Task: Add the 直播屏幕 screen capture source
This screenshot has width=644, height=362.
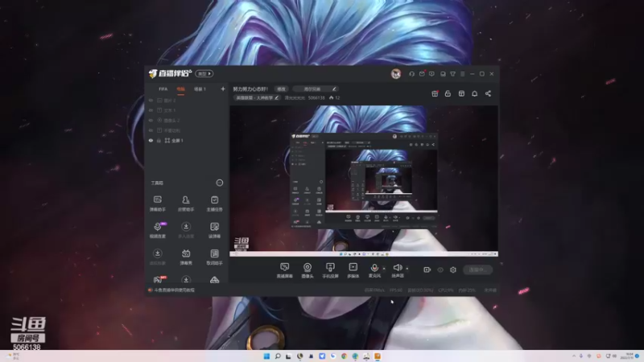Action: [x=285, y=270]
